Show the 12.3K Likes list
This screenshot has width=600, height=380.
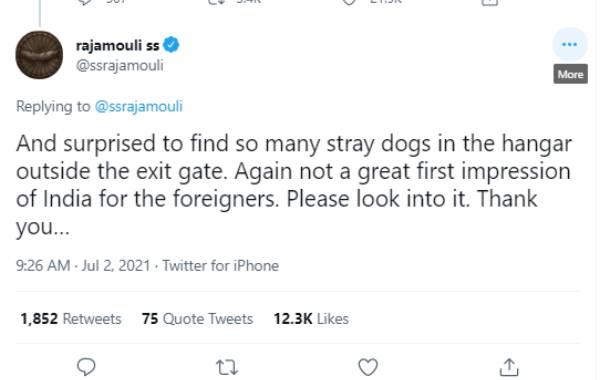tap(311, 319)
